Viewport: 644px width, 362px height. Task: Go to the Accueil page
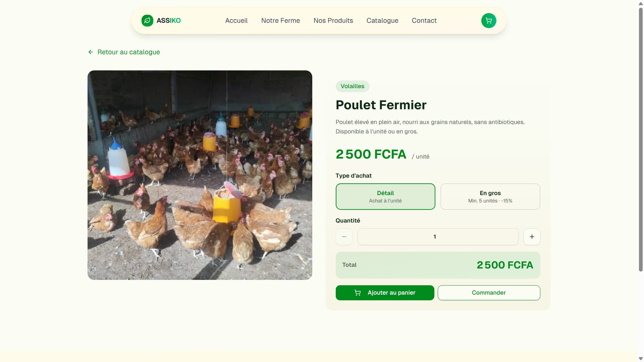(x=236, y=20)
